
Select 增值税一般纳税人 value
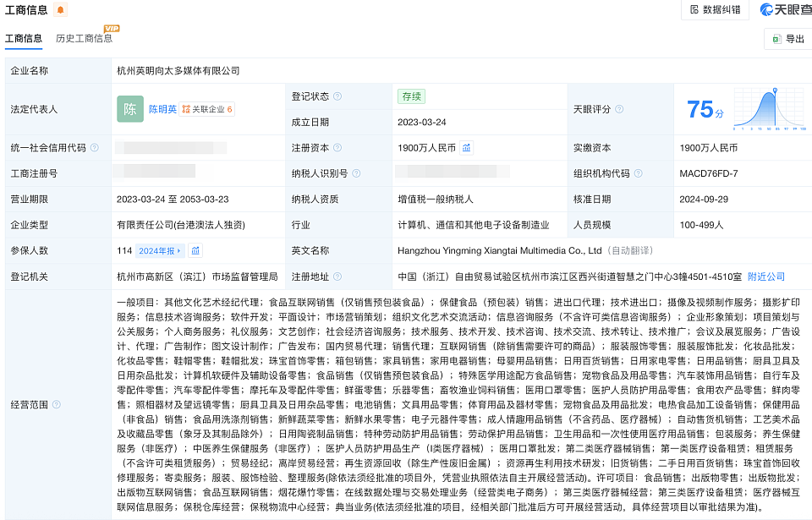(x=435, y=200)
